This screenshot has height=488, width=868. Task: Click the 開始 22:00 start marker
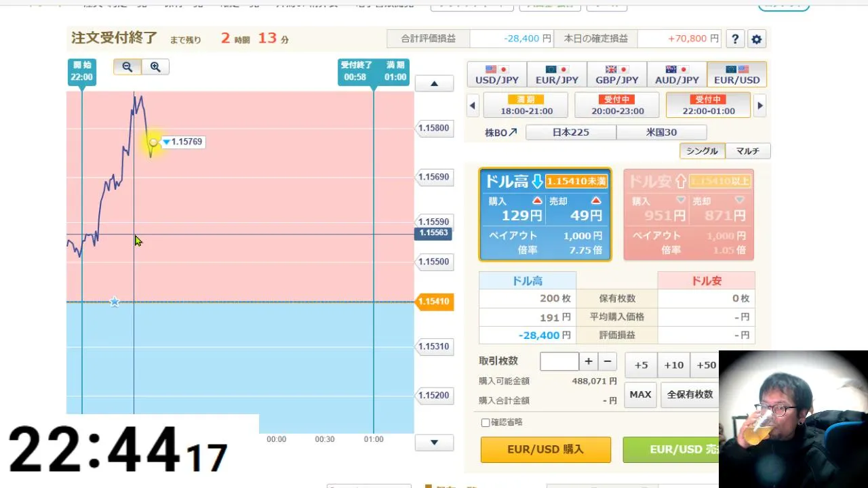[x=81, y=72]
